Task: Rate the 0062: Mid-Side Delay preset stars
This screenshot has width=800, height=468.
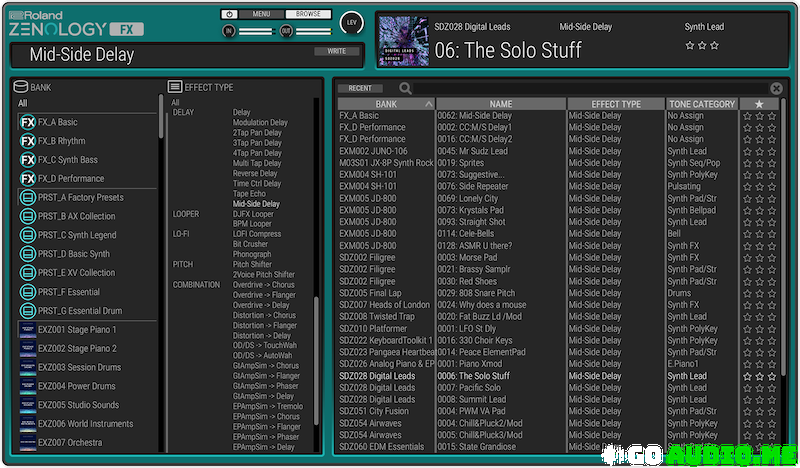Action: point(759,116)
